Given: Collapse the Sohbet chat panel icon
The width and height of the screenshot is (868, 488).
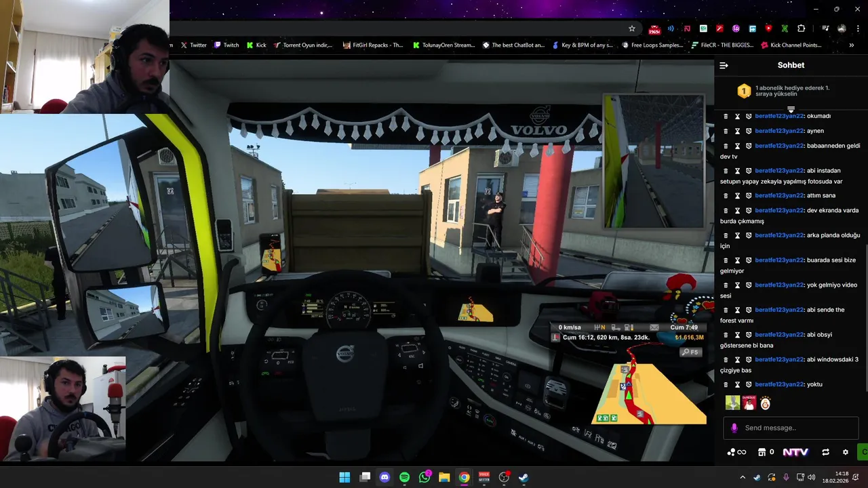Looking at the screenshot, I should (724, 66).
